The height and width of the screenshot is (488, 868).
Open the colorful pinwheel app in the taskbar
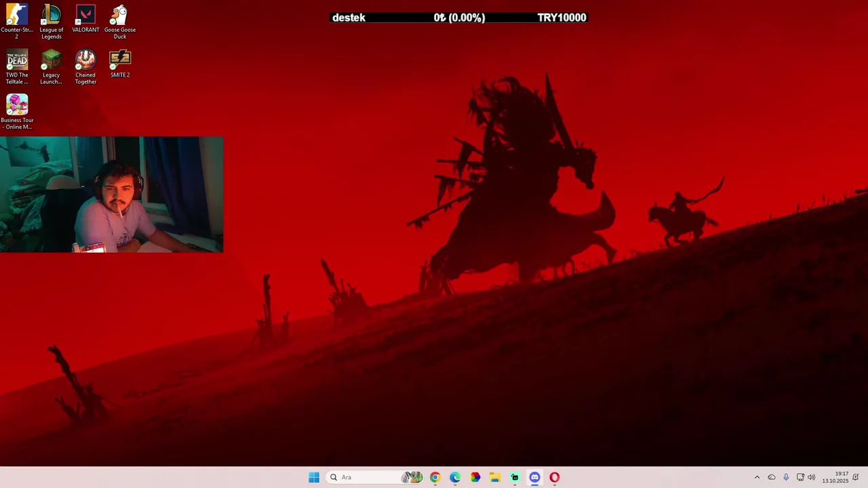click(x=475, y=477)
